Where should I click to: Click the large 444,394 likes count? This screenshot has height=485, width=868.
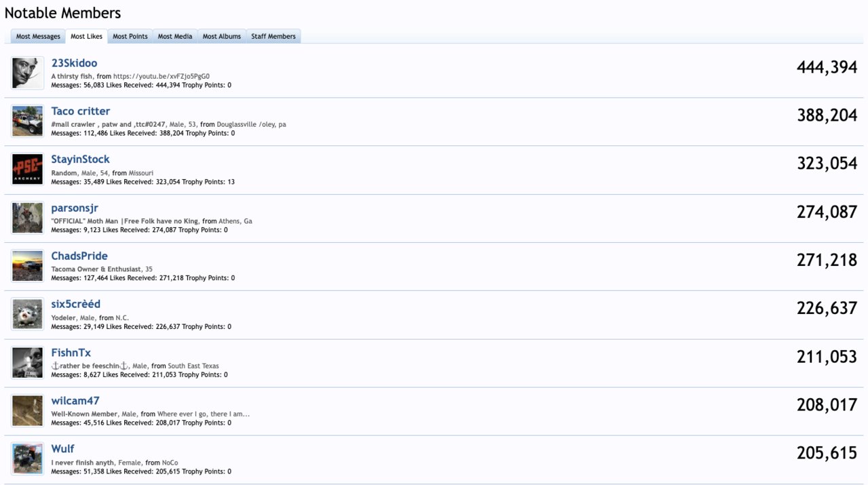[827, 67]
